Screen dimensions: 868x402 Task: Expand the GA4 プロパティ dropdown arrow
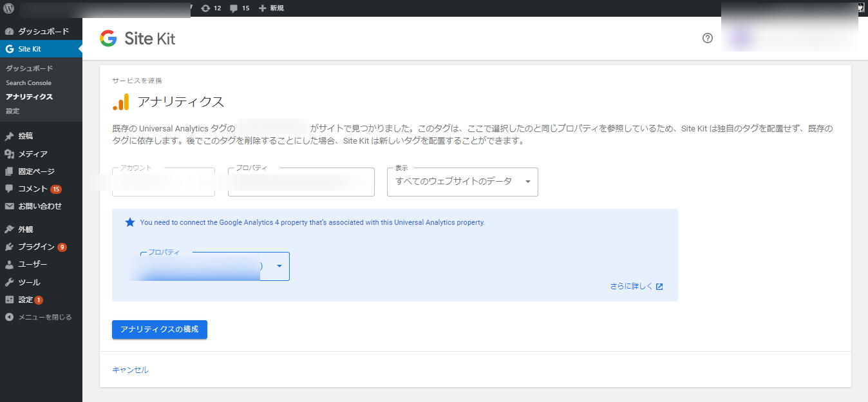point(279,266)
